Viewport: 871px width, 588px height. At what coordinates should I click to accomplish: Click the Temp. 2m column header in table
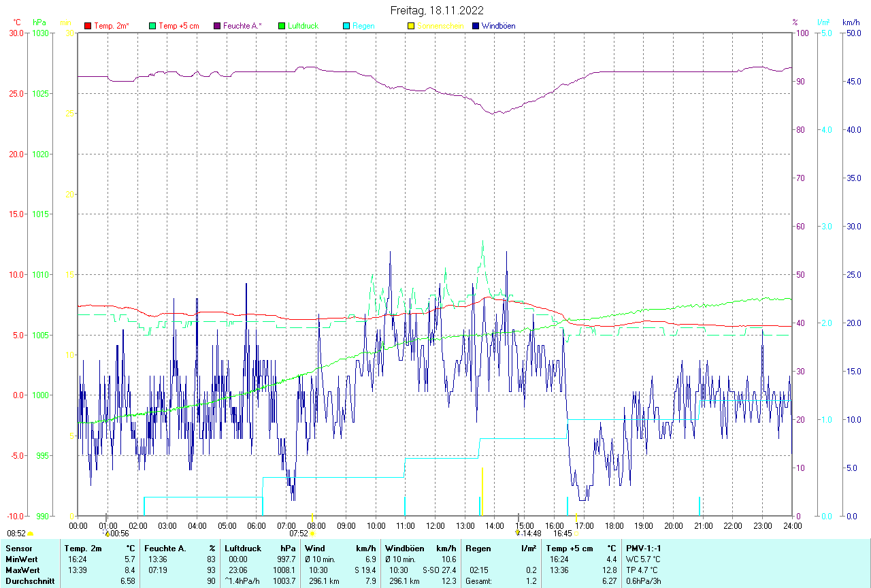83,549
